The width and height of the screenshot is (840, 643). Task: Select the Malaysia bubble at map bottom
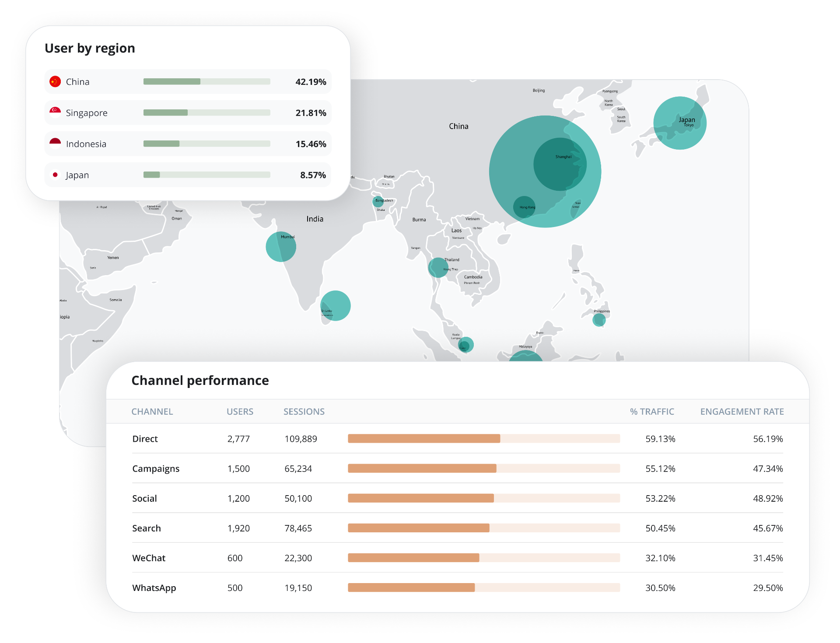click(526, 356)
